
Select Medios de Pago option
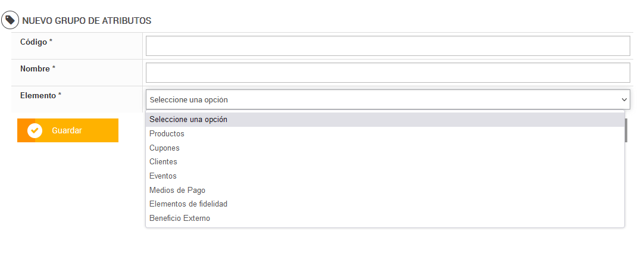pos(177,190)
